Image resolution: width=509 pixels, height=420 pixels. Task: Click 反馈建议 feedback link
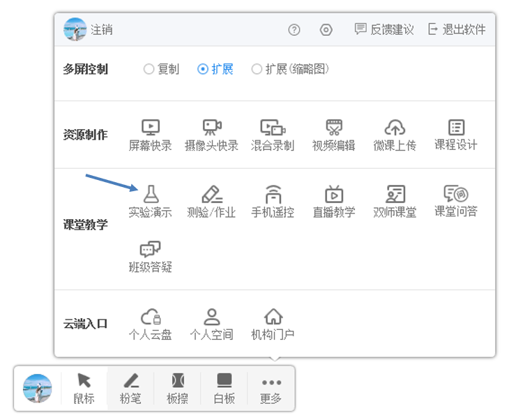(x=384, y=29)
